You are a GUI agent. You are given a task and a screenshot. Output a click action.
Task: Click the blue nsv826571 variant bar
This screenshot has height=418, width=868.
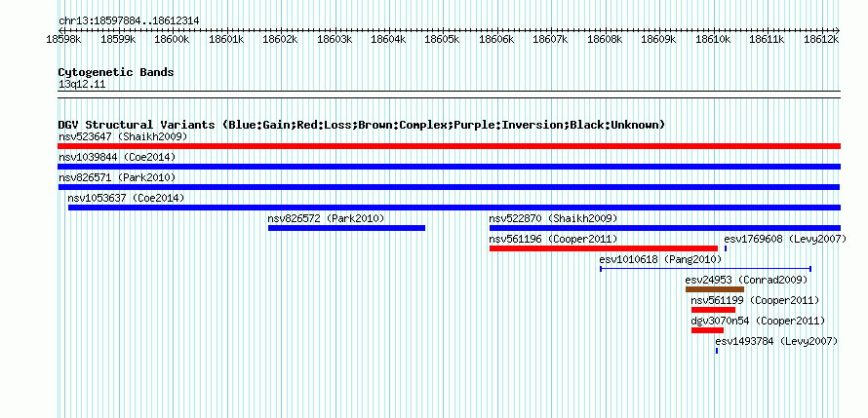coord(449,187)
